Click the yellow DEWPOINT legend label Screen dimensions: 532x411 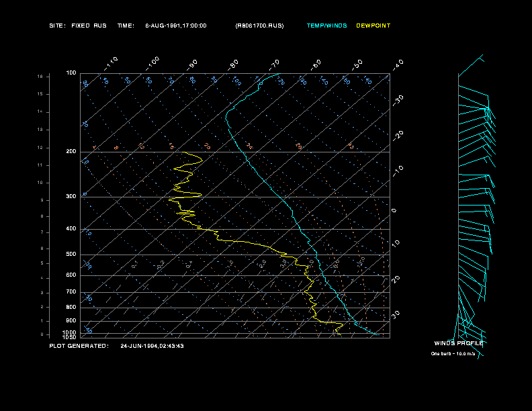tap(373, 26)
